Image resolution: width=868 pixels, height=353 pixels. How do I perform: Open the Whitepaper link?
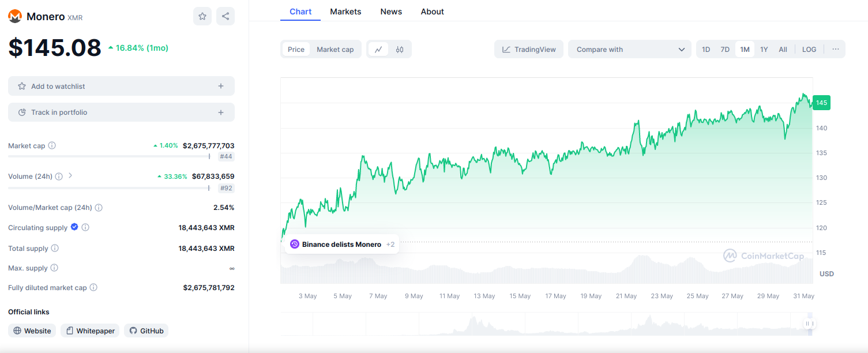pos(90,331)
